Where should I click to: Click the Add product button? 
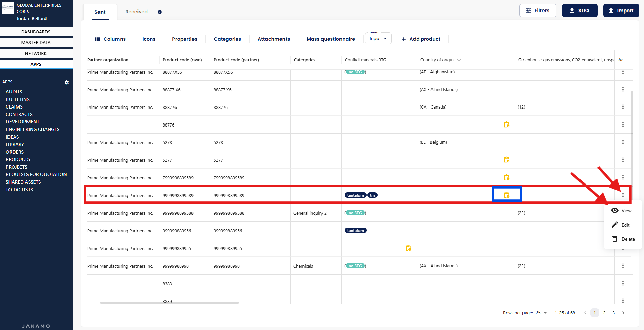point(421,39)
